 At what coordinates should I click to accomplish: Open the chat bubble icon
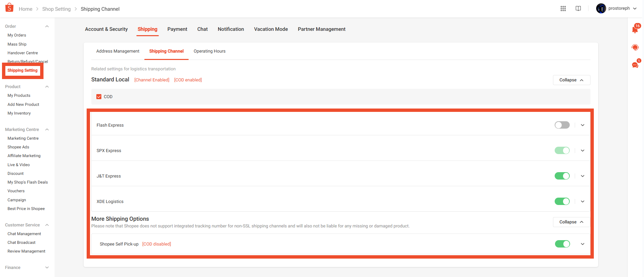tap(635, 65)
